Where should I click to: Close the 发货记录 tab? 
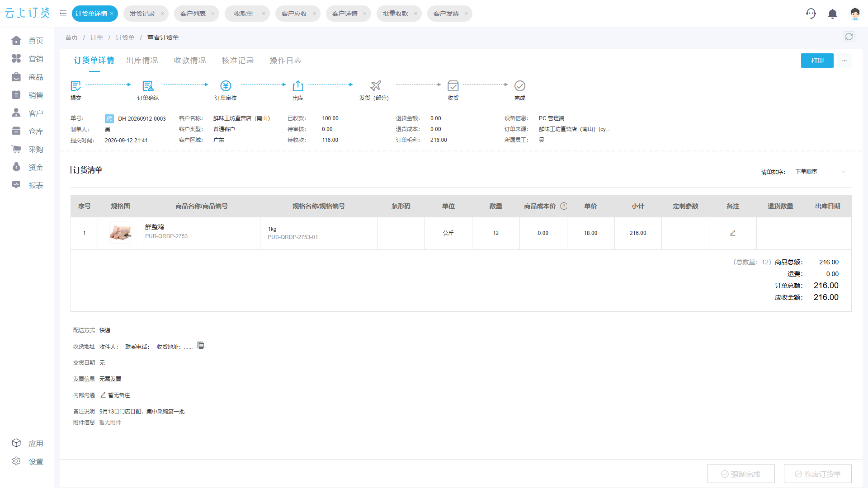162,14
